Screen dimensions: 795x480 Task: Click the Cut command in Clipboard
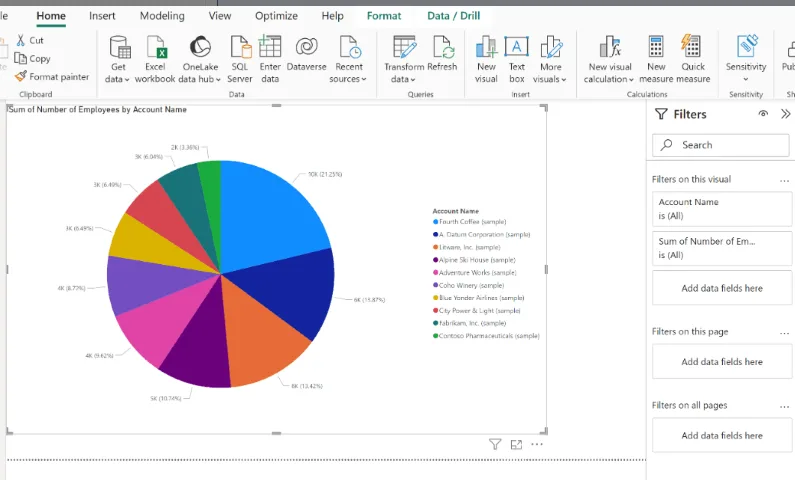[30, 40]
